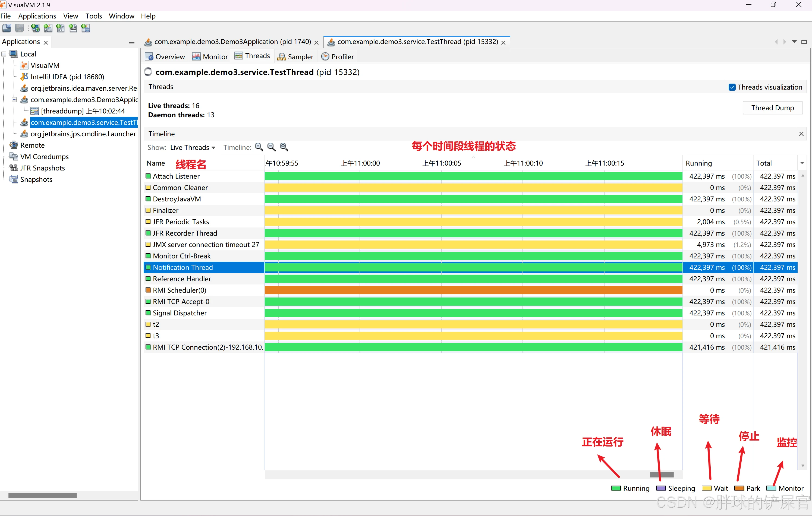Switch to the Monitor tab
This screenshot has height=516, width=812.
[x=210, y=57]
